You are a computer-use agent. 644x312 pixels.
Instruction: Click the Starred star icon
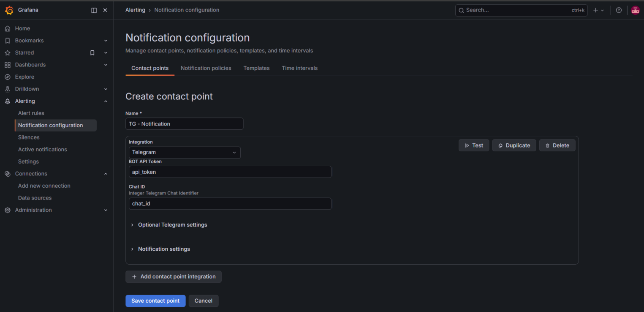point(7,53)
